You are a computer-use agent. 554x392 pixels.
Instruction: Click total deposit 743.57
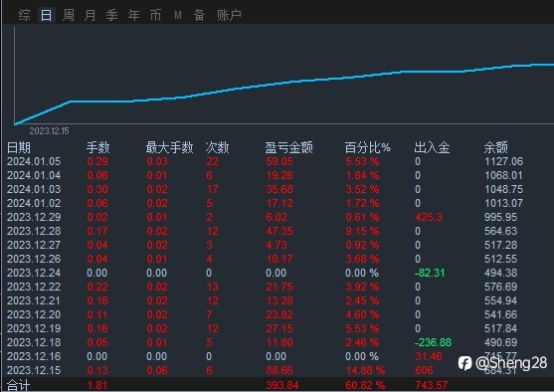[x=432, y=385]
